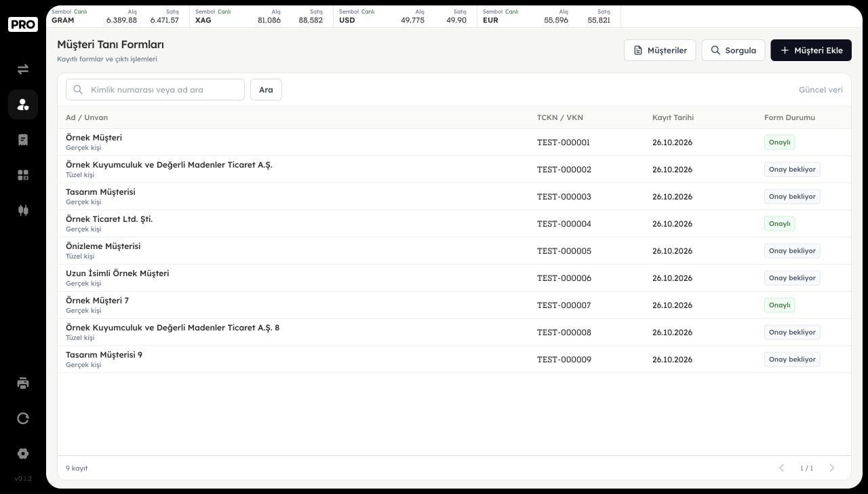Click the 9 kayıt footer count
Image resolution: width=868 pixels, height=494 pixels.
tap(77, 468)
